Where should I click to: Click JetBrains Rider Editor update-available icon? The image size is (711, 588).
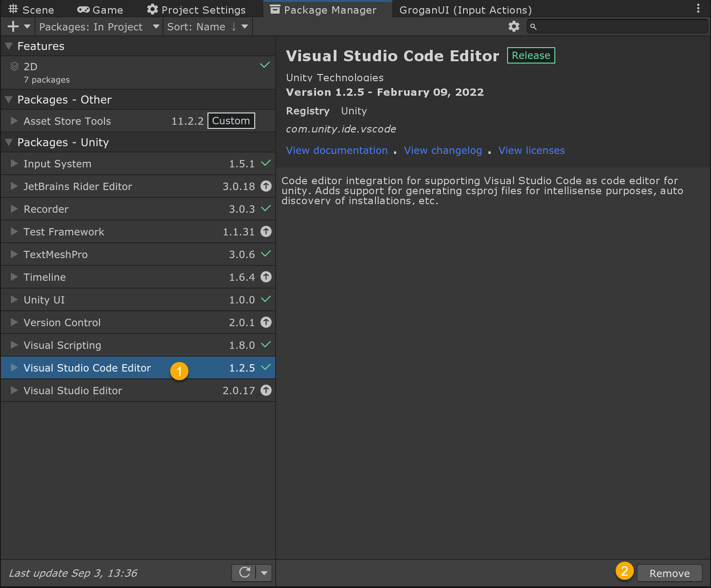pyautogui.click(x=266, y=186)
